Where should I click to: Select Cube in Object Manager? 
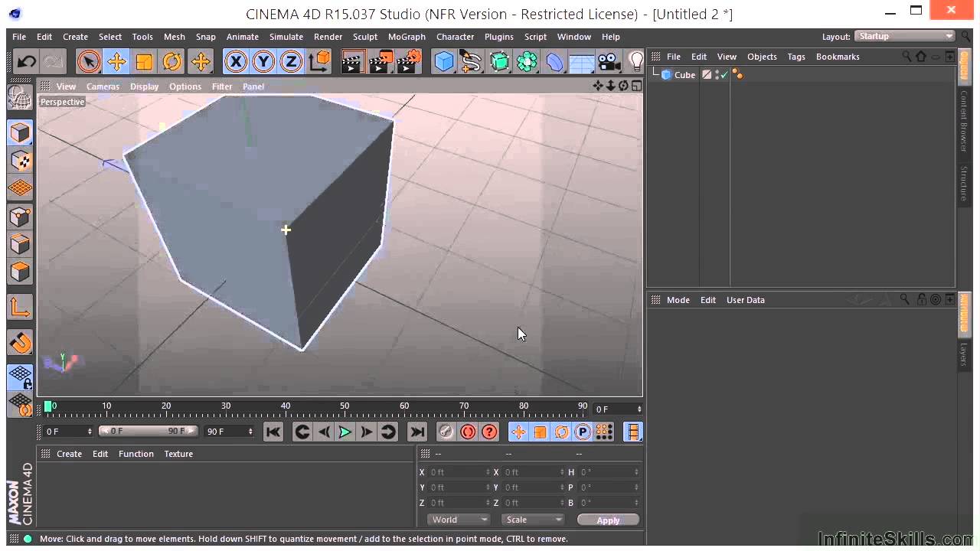[x=684, y=75]
